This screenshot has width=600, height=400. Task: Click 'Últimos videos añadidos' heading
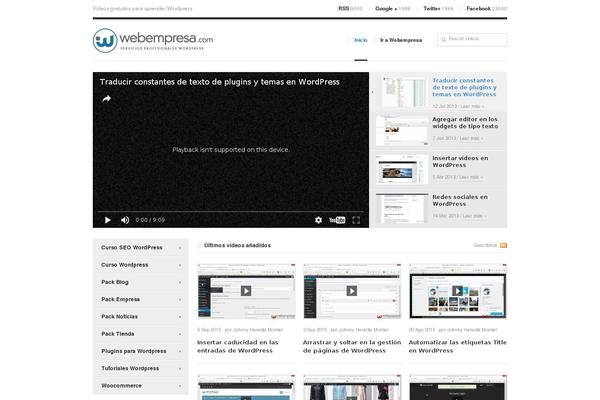tap(237, 245)
